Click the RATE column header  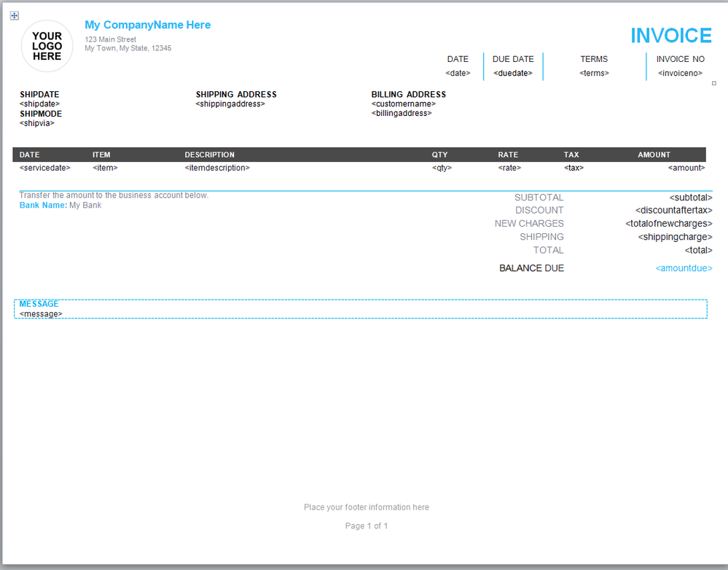pyautogui.click(x=508, y=155)
